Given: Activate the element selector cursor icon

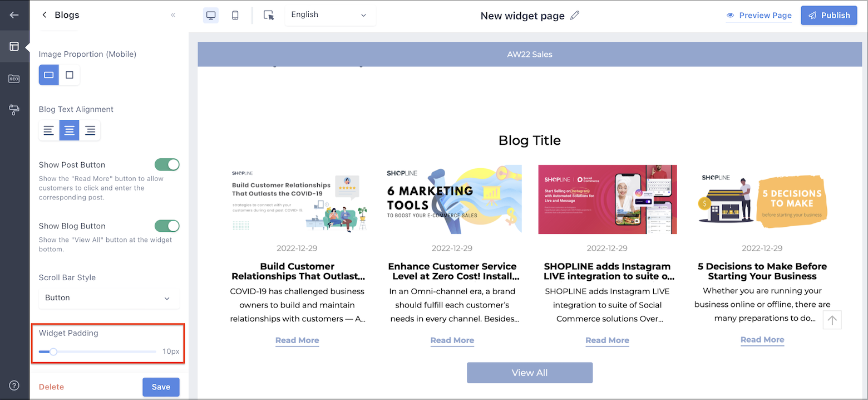Looking at the screenshot, I should (x=269, y=16).
